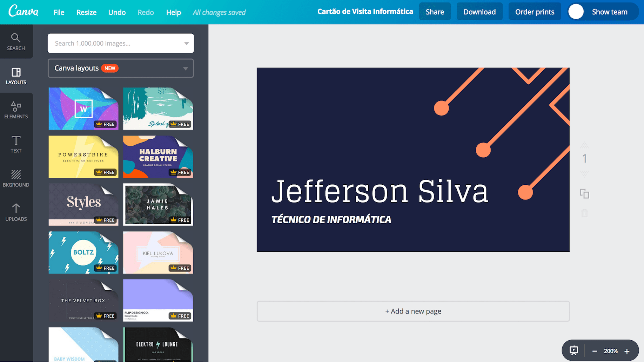Click the Canva logo
Image resolution: width=644 pixels, height=362 pixels.
(24, 11)
